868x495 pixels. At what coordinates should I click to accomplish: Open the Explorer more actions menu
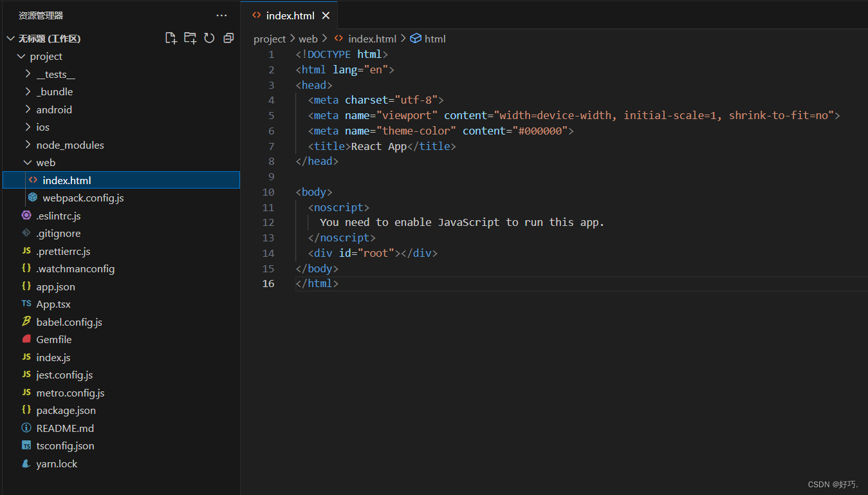[x=221, y=15]
